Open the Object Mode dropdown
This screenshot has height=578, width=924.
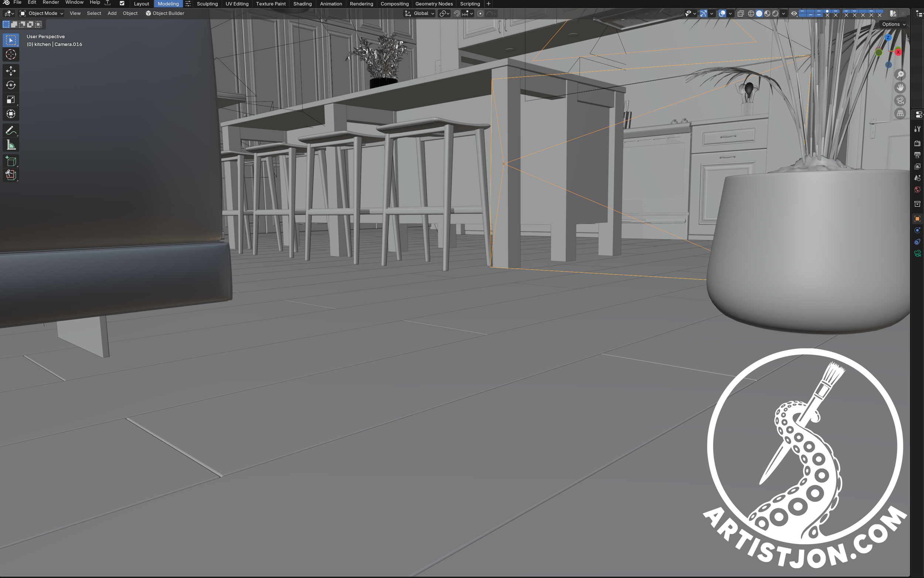(41, 13)
